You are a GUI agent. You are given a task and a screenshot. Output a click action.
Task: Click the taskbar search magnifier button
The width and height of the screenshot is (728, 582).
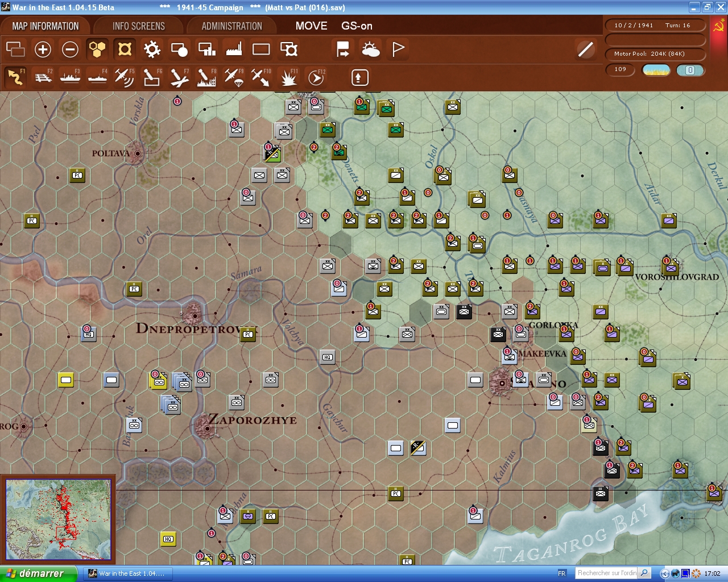click(x=644, y=573)
